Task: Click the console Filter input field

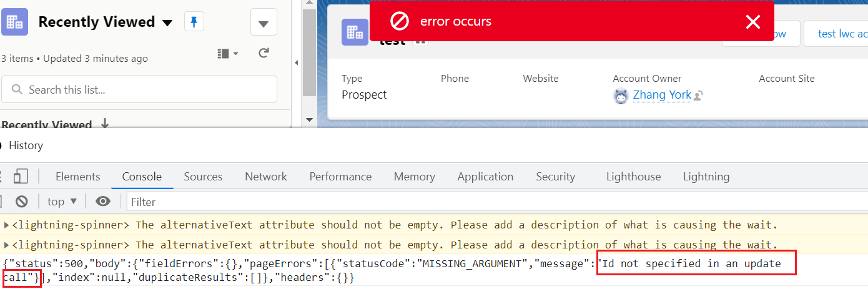Action: [x=497, y=202]
